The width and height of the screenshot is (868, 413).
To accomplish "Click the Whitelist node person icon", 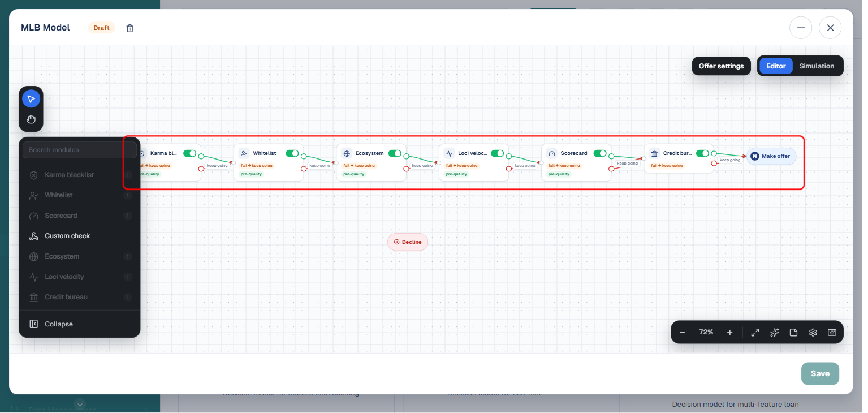I will [244, 153].
